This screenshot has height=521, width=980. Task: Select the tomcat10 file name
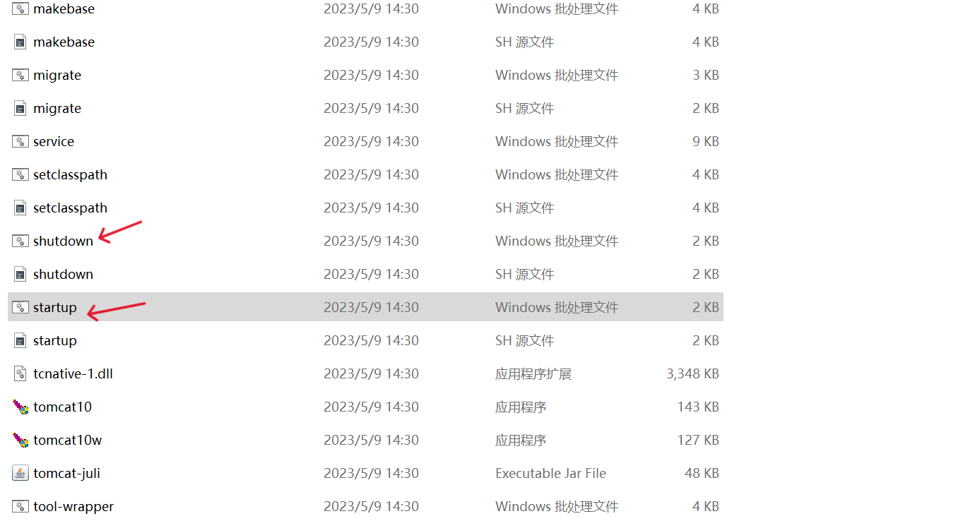62,407
